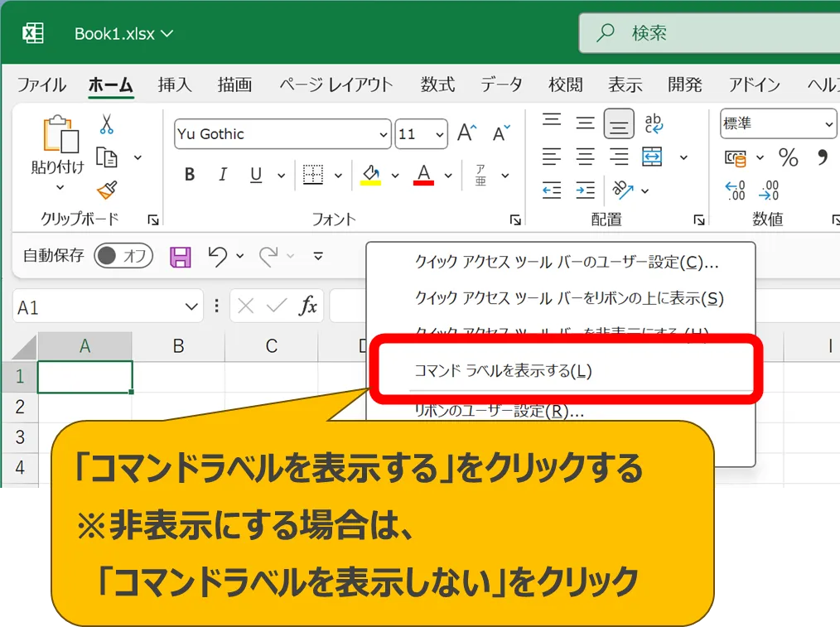Screen dimensions: 840x627
Task: Click the Cut scissors icon
Action: point(107,124)
